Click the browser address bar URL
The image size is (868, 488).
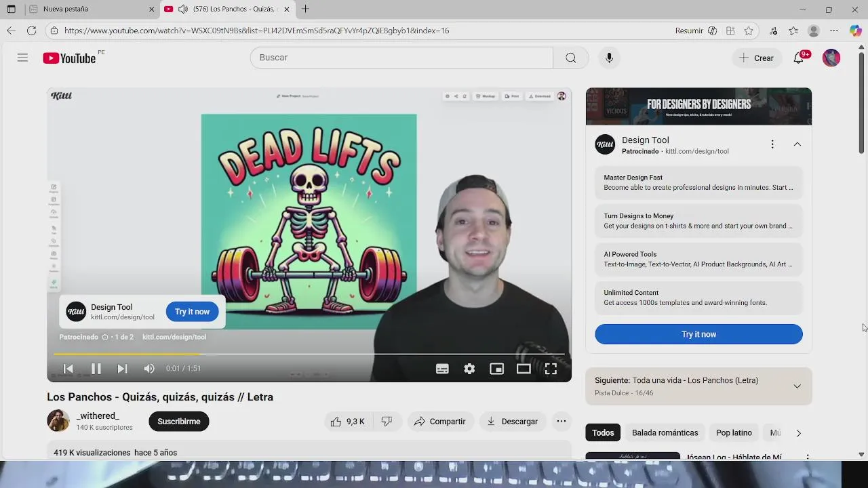coord(256,30)
